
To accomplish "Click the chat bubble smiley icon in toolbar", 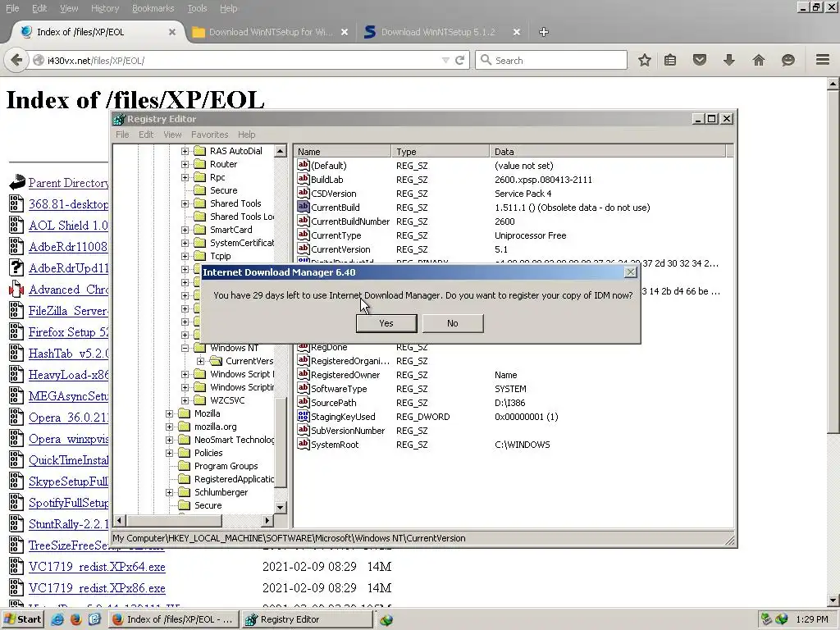I will click(x=788, y=60).
